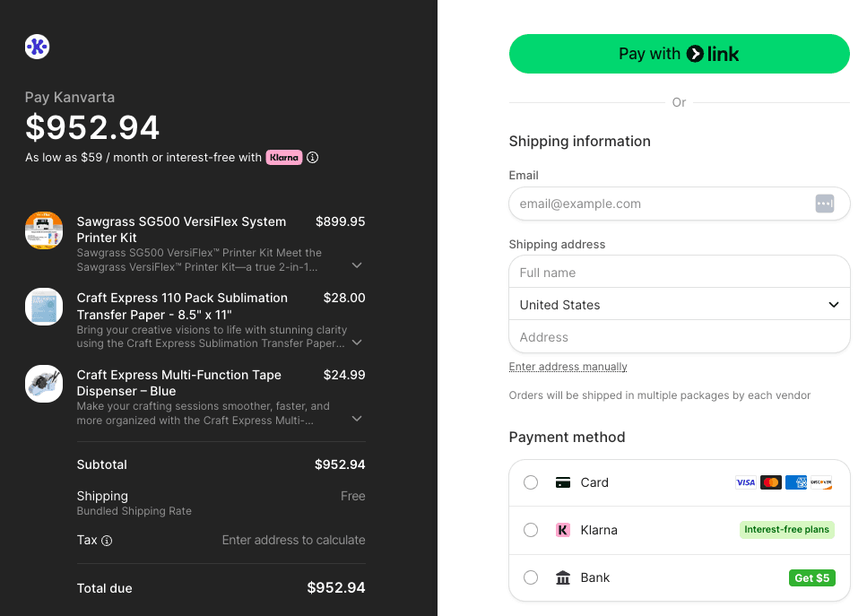Expand Sawgrass SG500 Printer Kit description
The height and width of the screenshot is (616, 867).
coord(357,265)
